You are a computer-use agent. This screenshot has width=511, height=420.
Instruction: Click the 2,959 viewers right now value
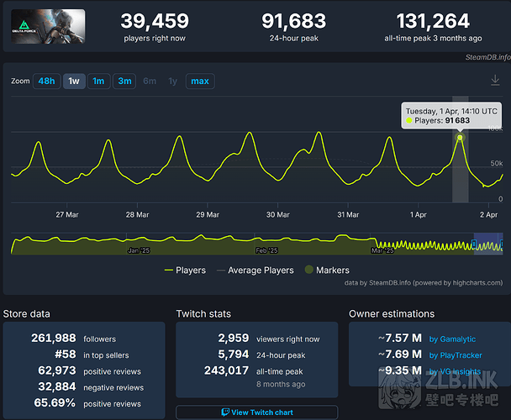coord(234,339)
